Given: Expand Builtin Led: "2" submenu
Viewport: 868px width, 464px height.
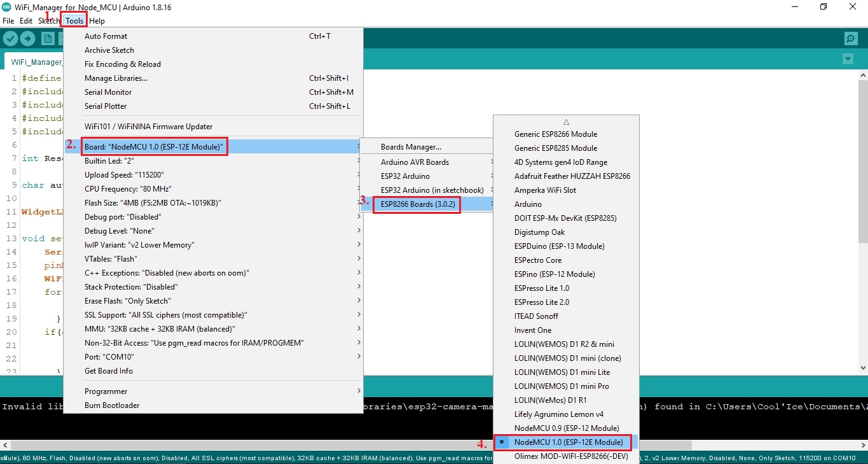Looking at the screenshot, I should click(214, 161).
